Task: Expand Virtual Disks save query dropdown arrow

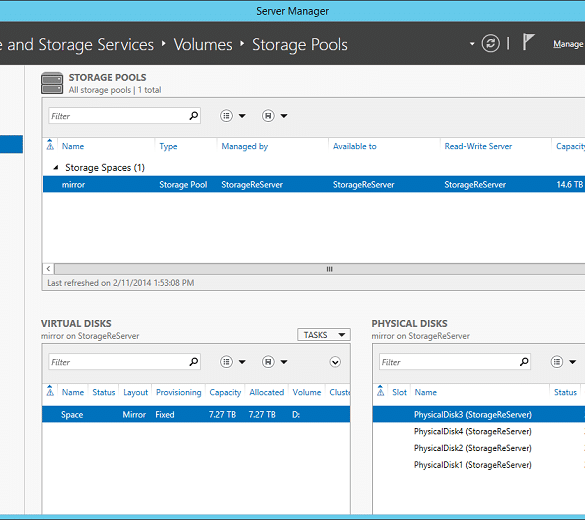Action: pos(284,362)
